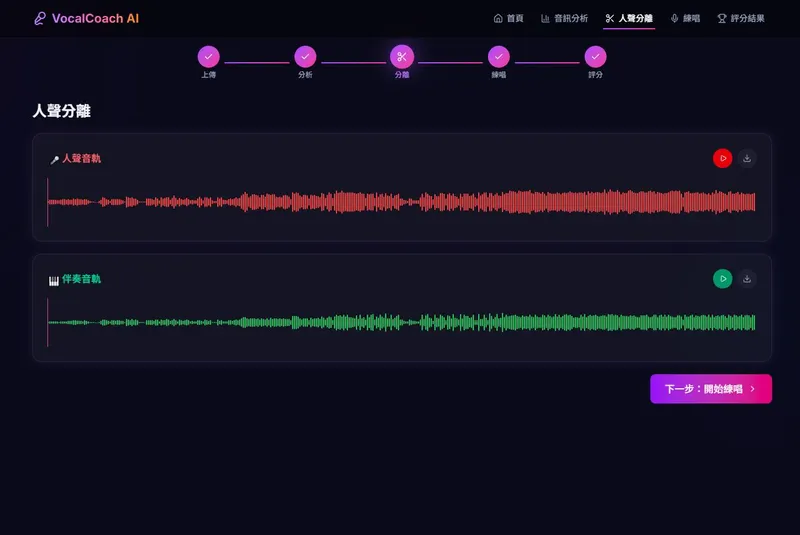This screenshot has height=535, width=800.
Task: Click the scissors icon in navigation
Action: 610,18
